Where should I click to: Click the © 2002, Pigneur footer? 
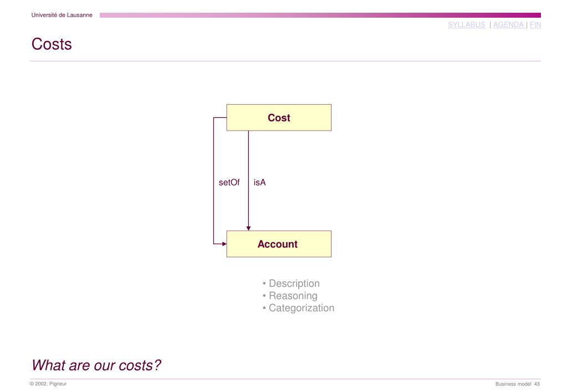pyautogui.click(x=48, y=384)
